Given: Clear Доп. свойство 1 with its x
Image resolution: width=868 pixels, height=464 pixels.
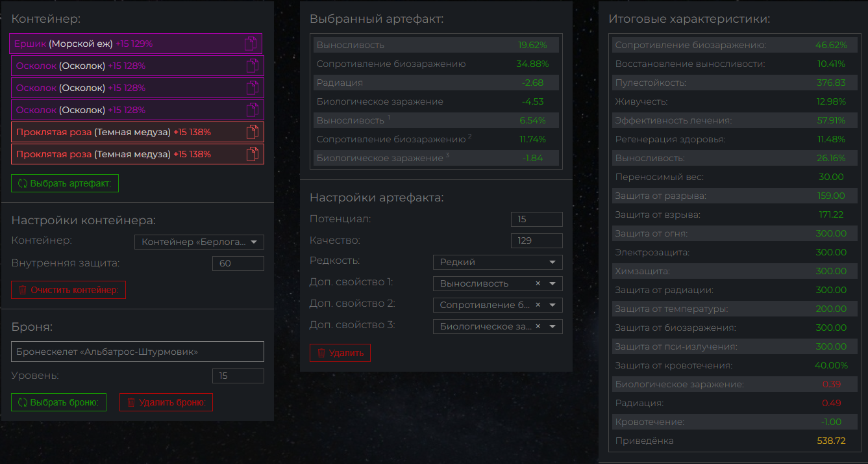Looking at the screenshot, I should click(x=538, y=283).
